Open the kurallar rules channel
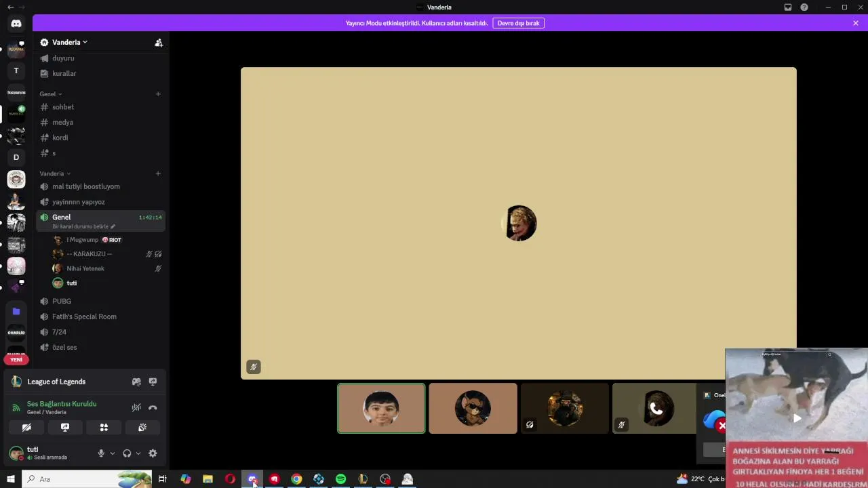The width and height of the screenshot is (868, 488). (100, 73)
